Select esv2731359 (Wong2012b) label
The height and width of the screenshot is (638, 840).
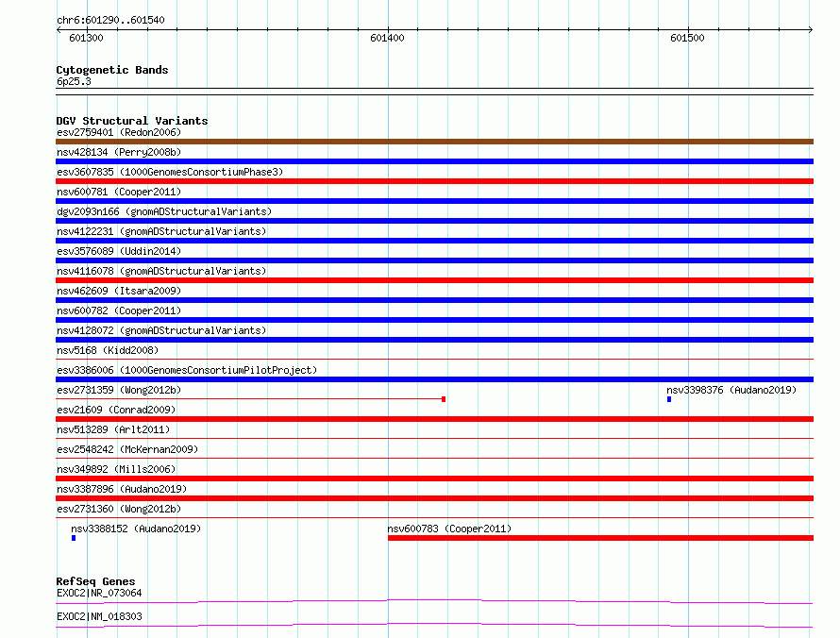[119, 390]
